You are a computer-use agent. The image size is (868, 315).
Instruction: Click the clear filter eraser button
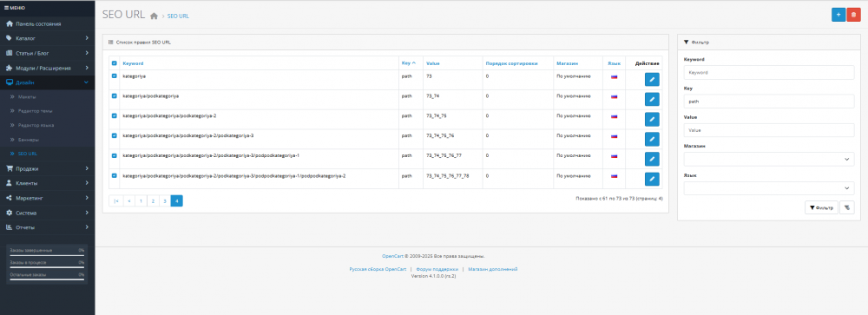point(847,207)
